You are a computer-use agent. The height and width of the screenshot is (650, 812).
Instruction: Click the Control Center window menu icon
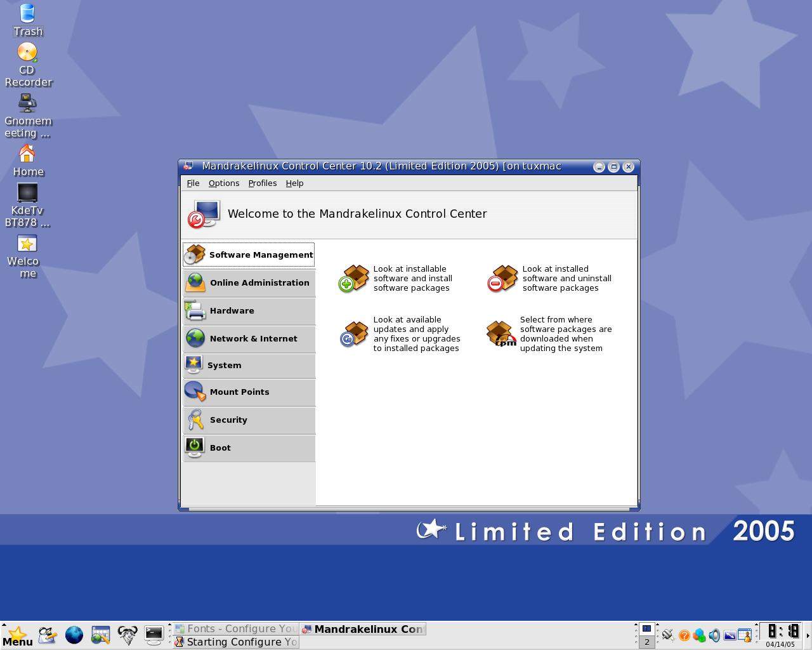(x=188, y=166)
